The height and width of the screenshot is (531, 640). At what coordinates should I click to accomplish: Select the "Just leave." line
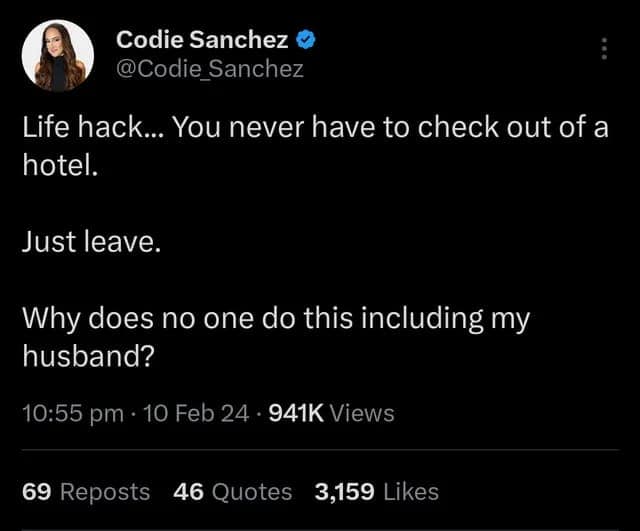(x=91, y=242)
